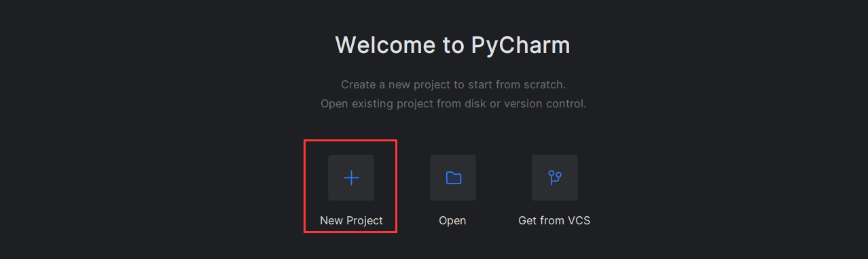Image resolution: width=868 pixels, height=259 pixels.
Task: Open a project using the folder icon
Action: [x=453, y=178]
